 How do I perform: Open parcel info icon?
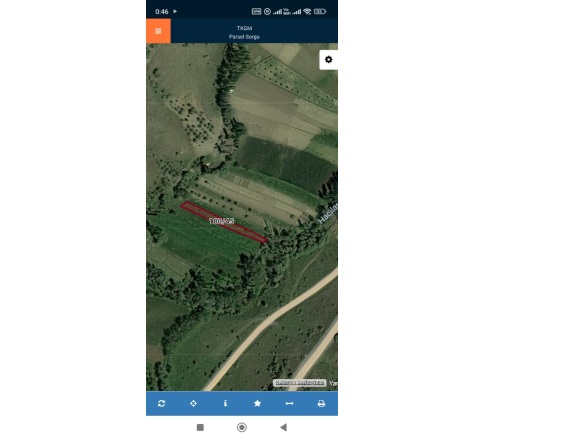[x=225, y=403]
